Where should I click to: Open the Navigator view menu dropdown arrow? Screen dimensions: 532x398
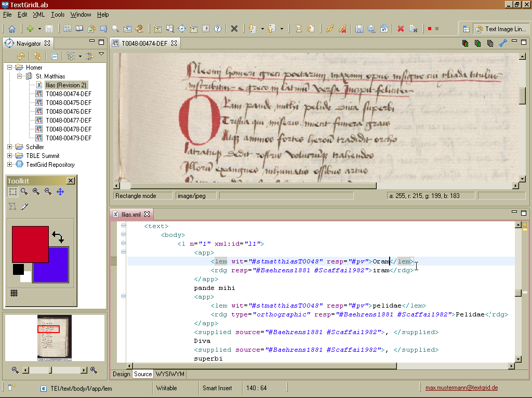coord(101,54)
